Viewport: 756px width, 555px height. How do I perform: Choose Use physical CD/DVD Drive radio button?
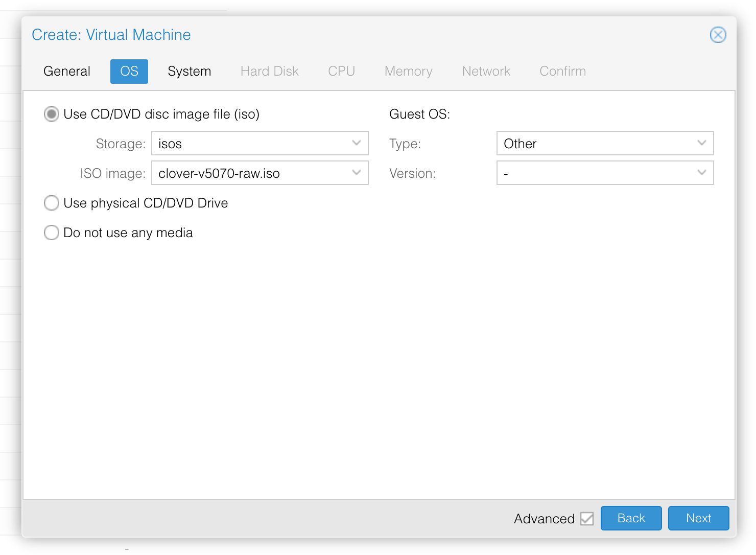pyautogui.click(x=52, y=203)
